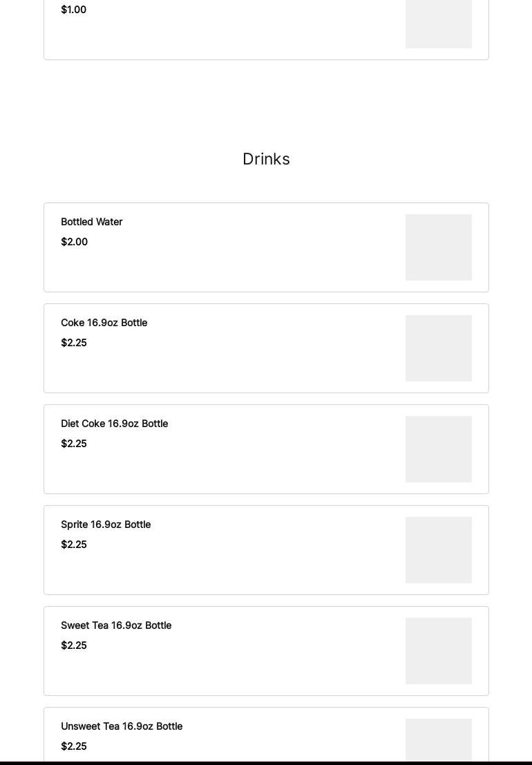
Task: Open the Bottled Water item name
Action: (x=92, y=222)
